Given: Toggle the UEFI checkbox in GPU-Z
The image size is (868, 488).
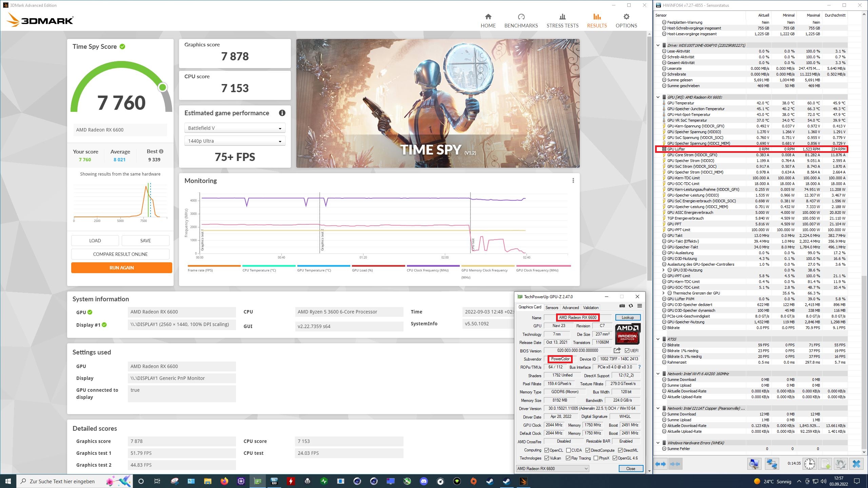Looking at the screenshot, I should (x=627, y=351).
